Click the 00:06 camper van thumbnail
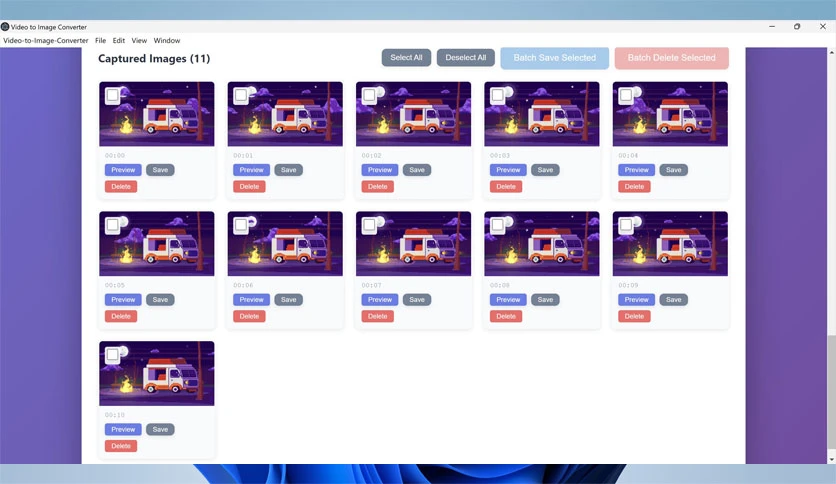 pyautogui.click(x=285, y=244)
